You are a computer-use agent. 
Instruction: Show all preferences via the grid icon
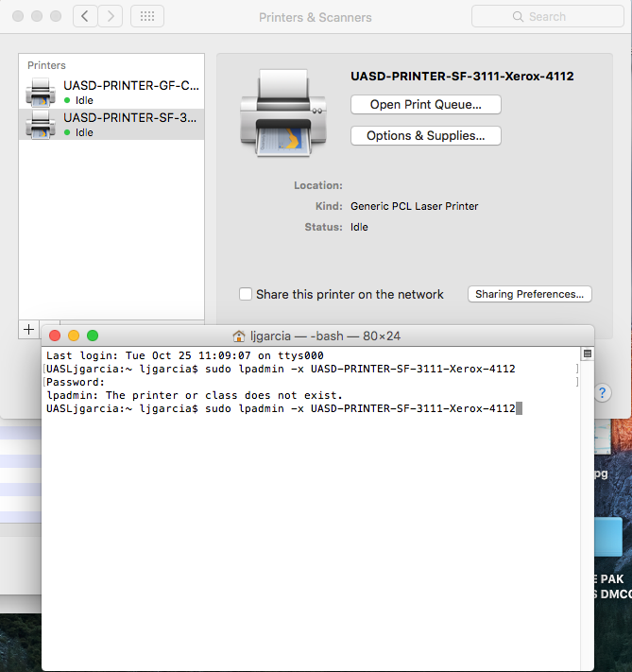coord(147,16)
